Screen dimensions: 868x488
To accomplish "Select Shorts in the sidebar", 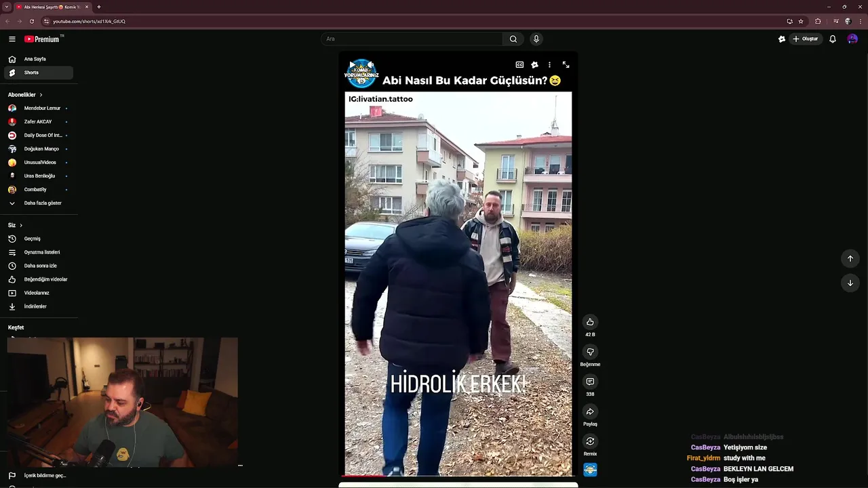I will coord(39,73).
